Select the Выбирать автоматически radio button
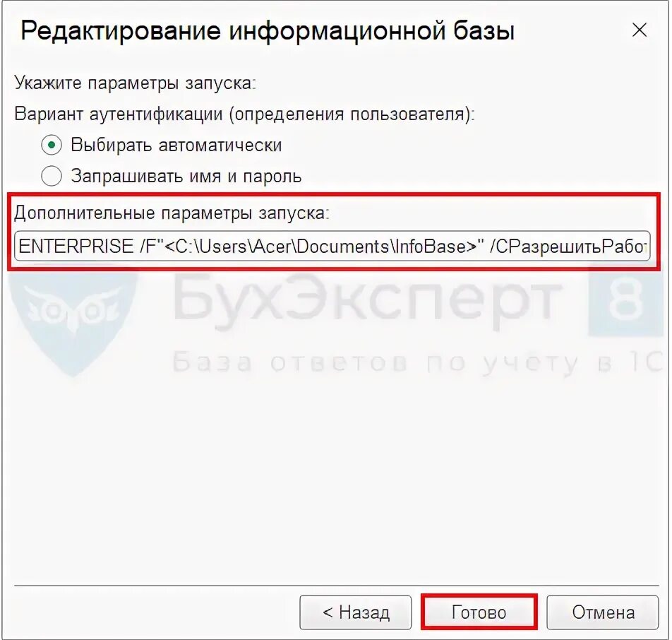The height and width of the screenshot is (640, 672). point(52,145)
